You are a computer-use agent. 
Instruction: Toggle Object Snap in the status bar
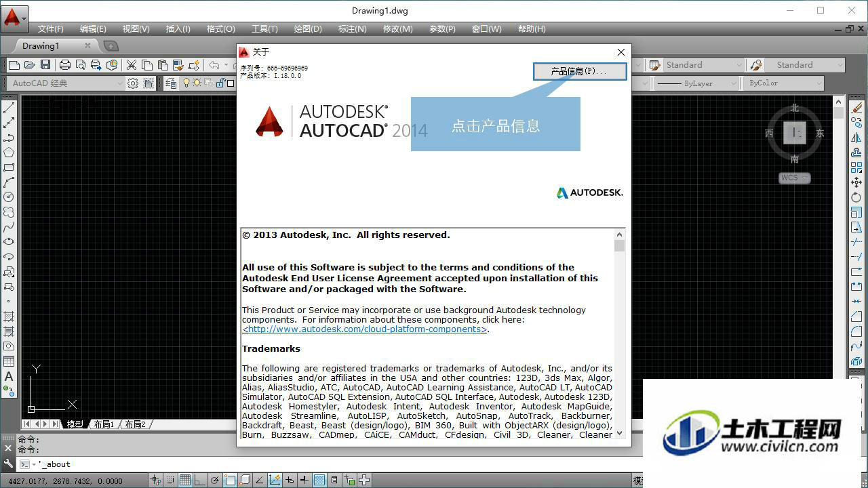tap(230, 481)
